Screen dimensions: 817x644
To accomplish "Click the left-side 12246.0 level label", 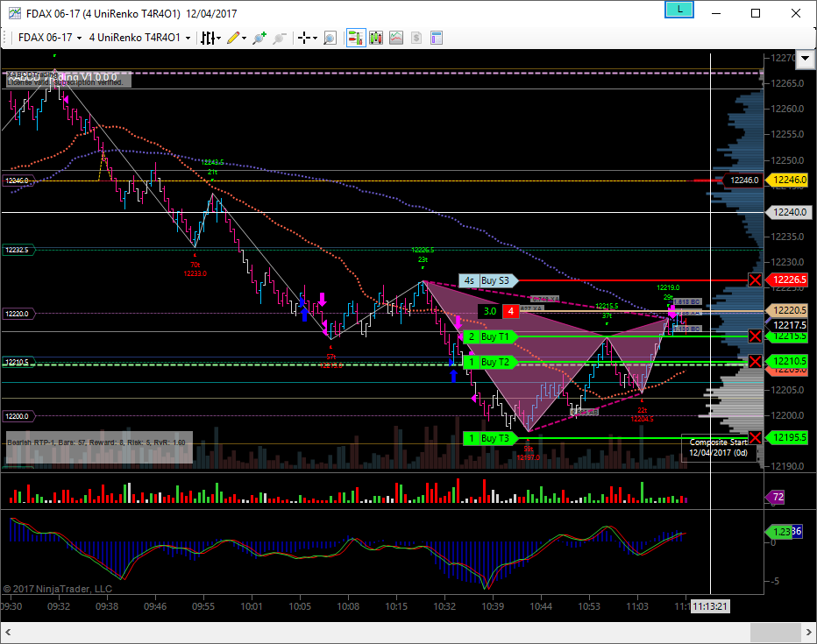I will tap(18, 180).
